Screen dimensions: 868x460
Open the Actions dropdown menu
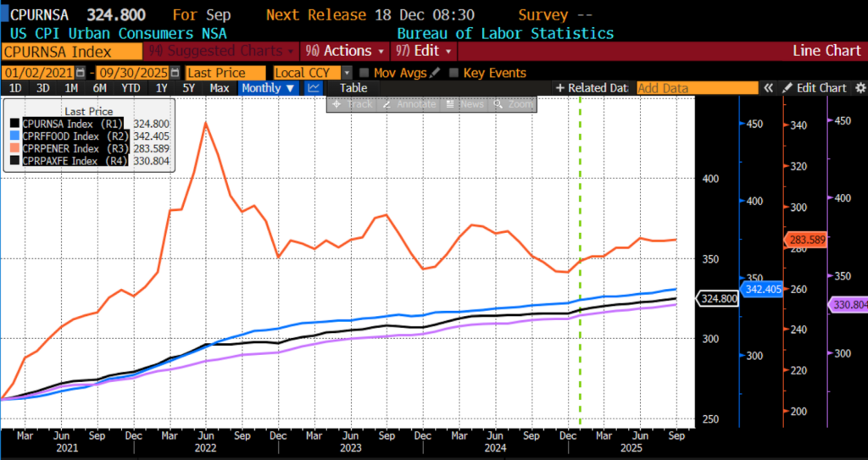(x=342, y=51)
